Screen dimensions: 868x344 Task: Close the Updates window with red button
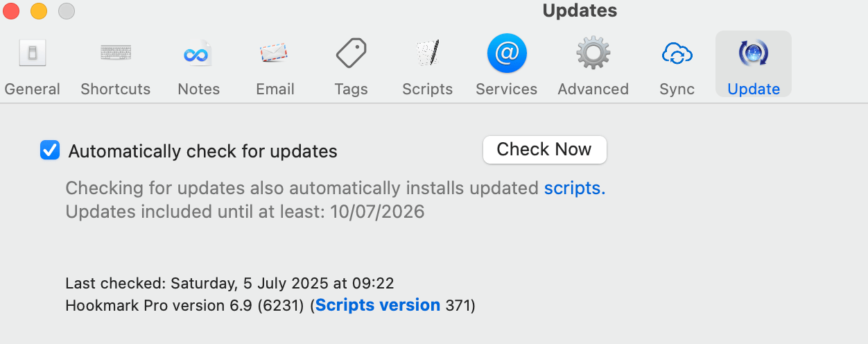coord(11,11)
